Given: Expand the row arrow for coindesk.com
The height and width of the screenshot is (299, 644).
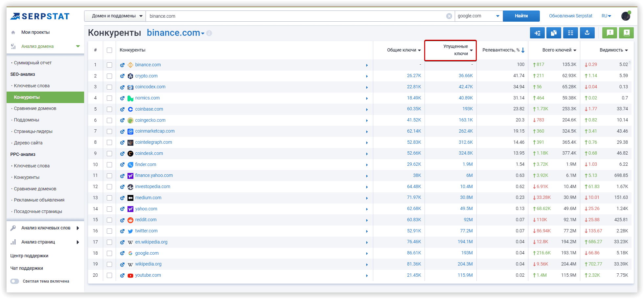Looking at the screenshot, I should (x=367, y=154).
